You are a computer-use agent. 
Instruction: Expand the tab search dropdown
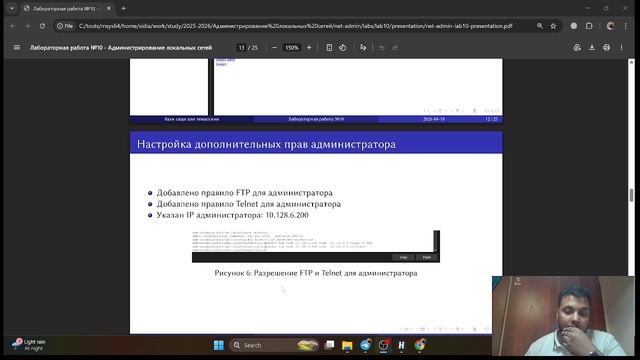tap(12, 8)
